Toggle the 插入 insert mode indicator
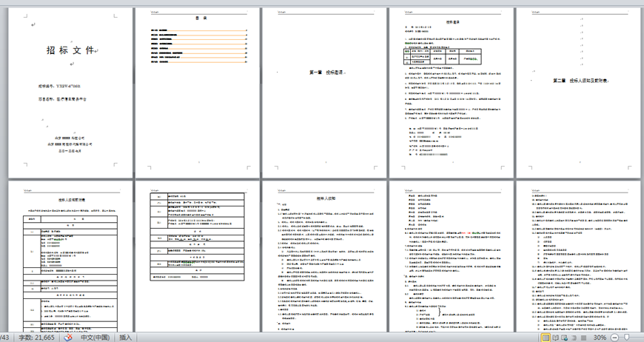 click(x=125, y=338)
